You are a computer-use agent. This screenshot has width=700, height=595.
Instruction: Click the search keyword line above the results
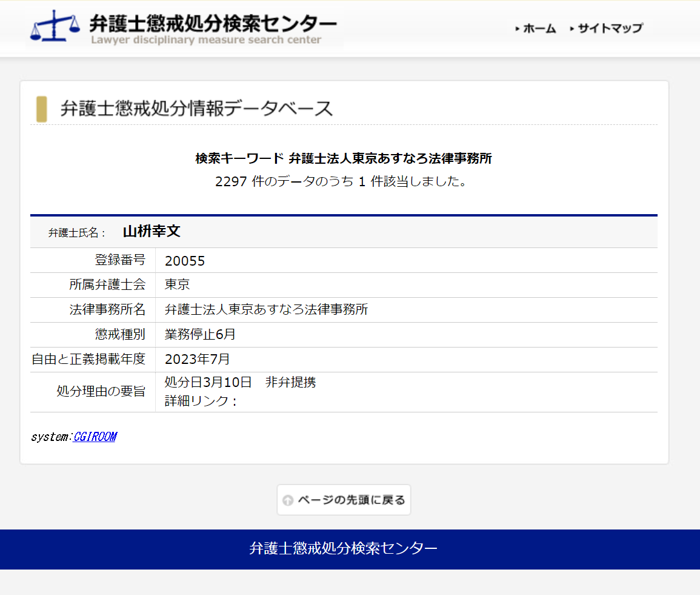343,159
